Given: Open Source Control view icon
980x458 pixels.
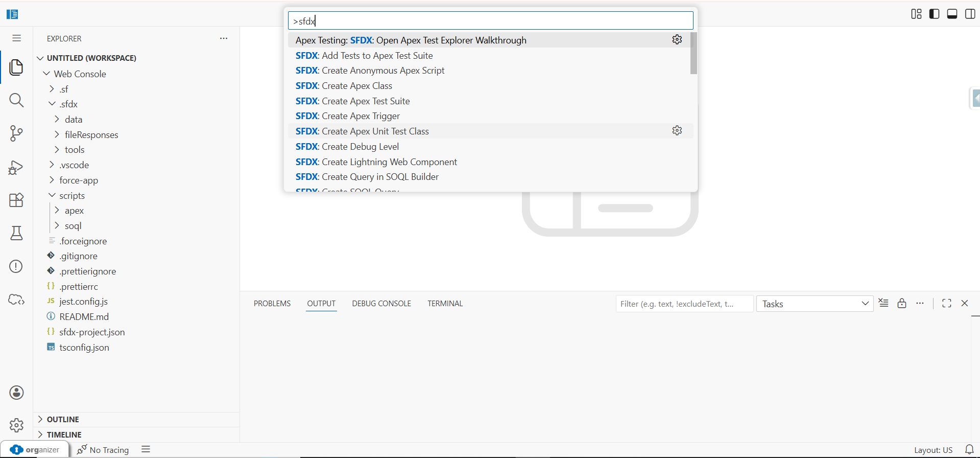Looking at the screenshot, I should 16,133.
